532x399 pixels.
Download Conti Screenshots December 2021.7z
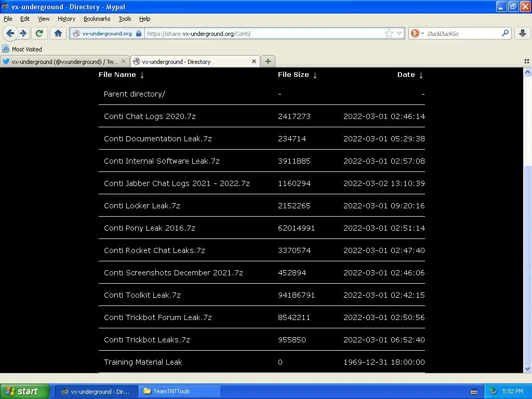point(174,273)
